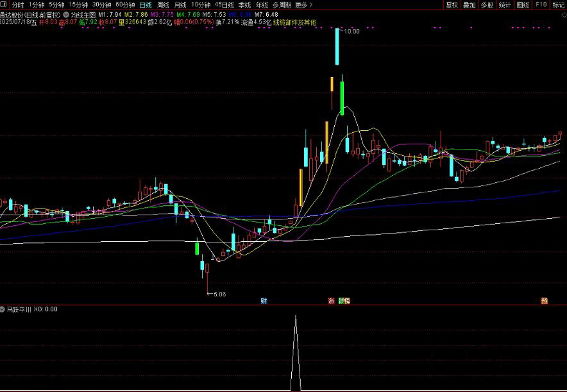Switch to the 周线 weekly chart tab
The image size is (567, 392).
tap(163, 4)
